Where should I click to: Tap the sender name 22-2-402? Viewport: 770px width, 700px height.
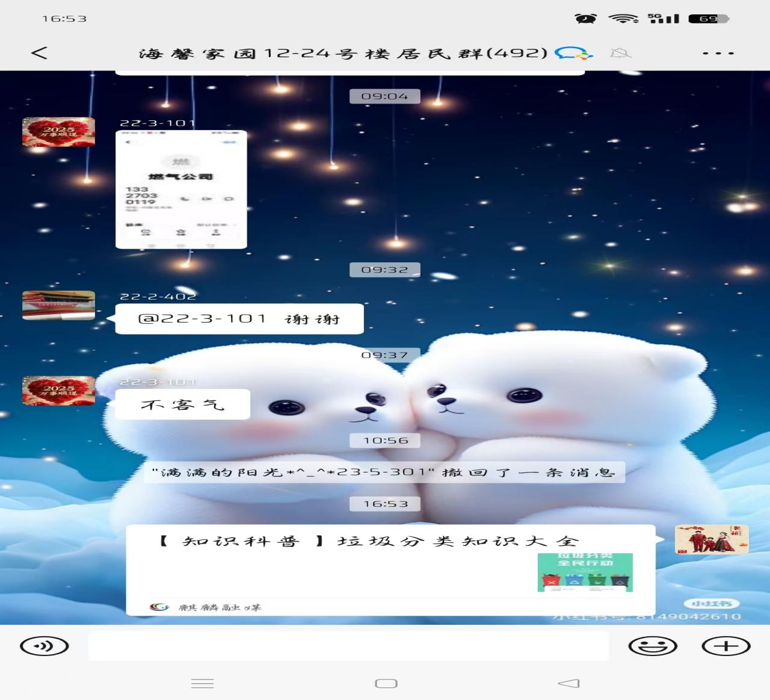158,296
